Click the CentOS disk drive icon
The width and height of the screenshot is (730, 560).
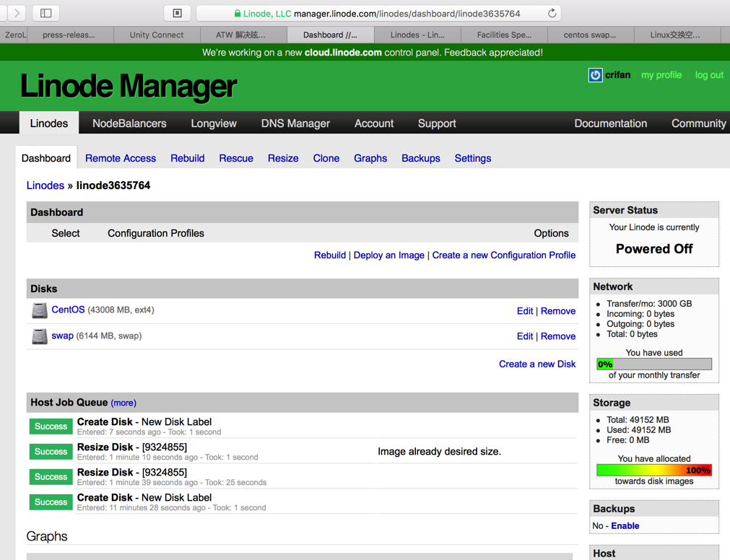click(x=40, y=310)
